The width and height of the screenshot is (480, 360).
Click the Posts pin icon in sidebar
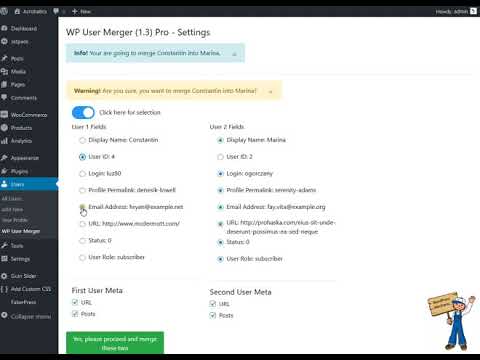[4, 58]
